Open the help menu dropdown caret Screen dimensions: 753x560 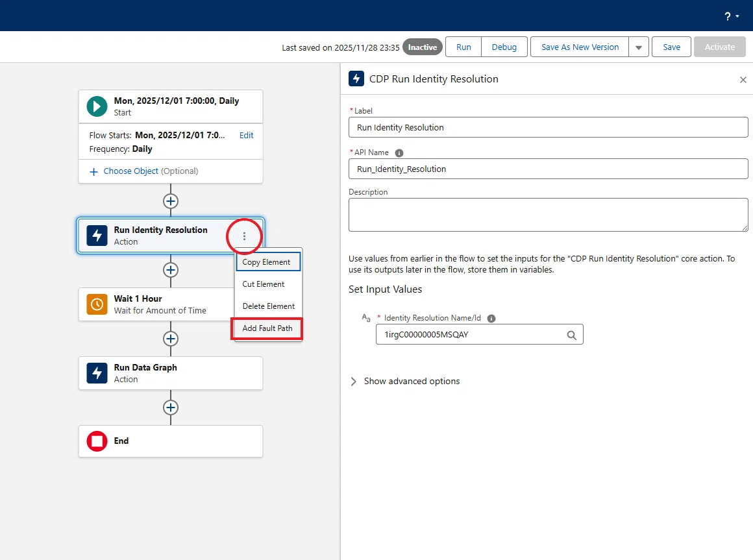click(x=737, y=17)
